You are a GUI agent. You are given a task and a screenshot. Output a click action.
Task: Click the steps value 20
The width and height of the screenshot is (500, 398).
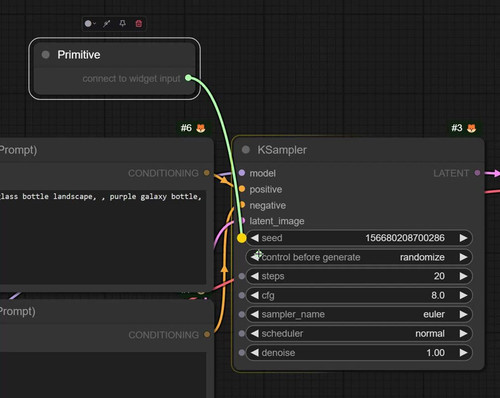(439, 276)
